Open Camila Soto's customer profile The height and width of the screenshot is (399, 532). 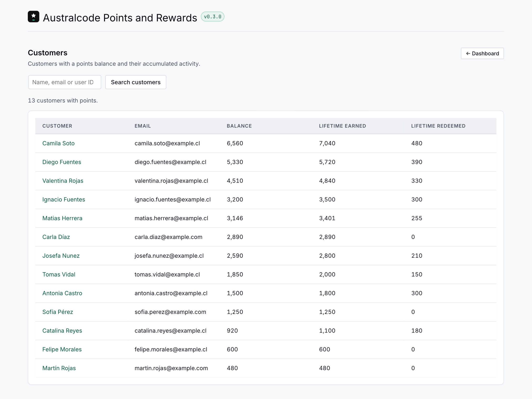pos(58,143)
